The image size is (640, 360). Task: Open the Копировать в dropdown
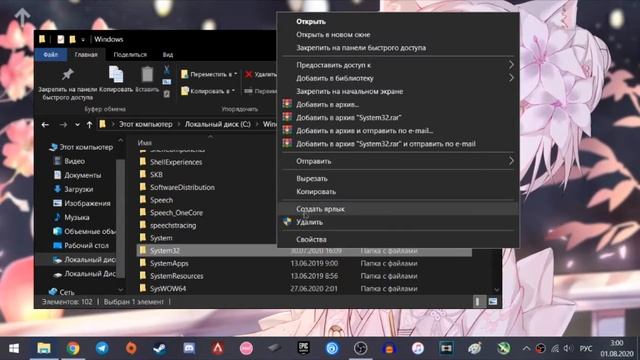[208, 91]
